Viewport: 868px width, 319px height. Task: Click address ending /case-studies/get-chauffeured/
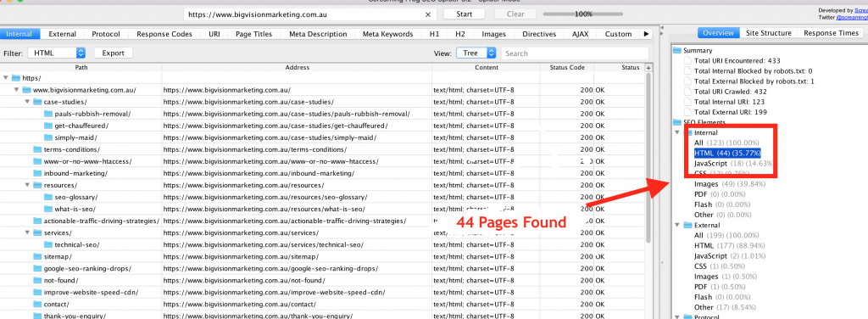pos(275,126)
